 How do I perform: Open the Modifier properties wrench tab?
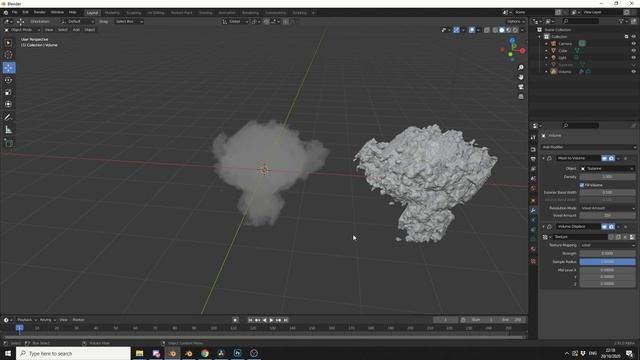click(x=533, y=210)
